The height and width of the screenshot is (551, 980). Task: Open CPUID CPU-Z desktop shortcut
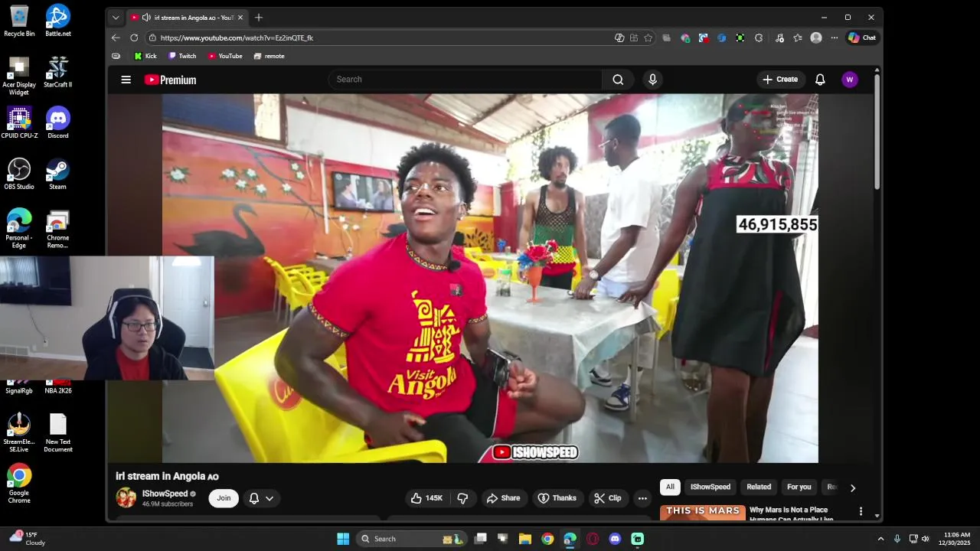pos(19,122)
